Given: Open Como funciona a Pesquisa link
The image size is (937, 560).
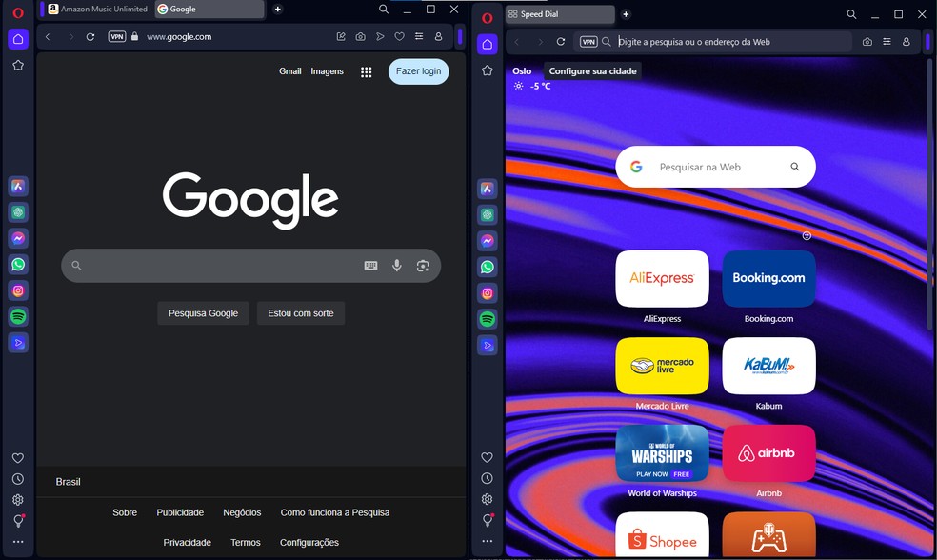Looking at the screenshot, I should [334, 512].
